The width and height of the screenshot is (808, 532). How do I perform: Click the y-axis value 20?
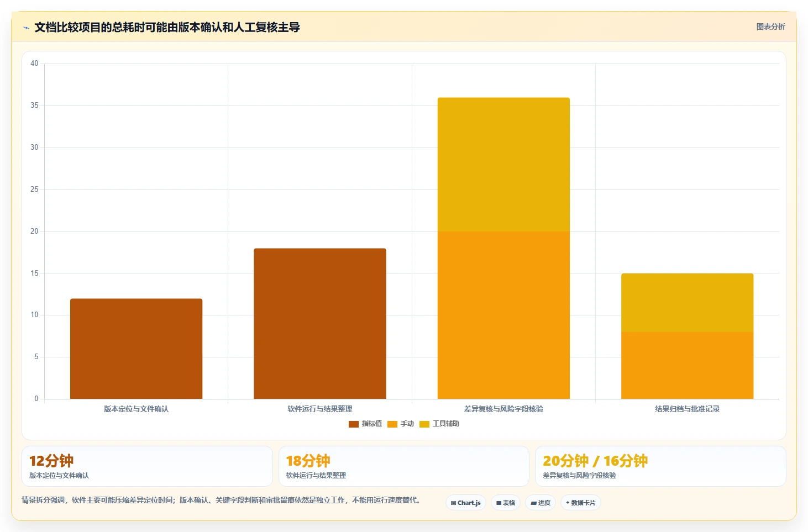coord(34,231)
